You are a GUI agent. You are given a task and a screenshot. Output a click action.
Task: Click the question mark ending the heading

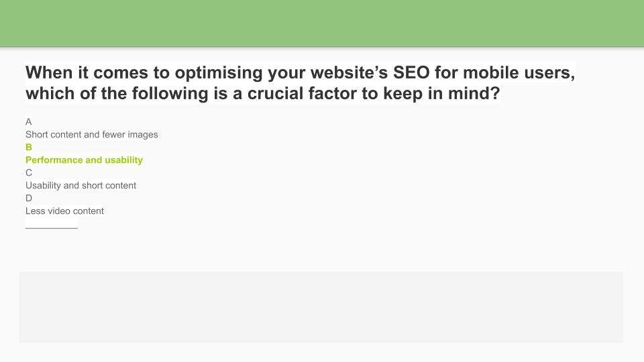pyautogui.click(x=494, y=93)
